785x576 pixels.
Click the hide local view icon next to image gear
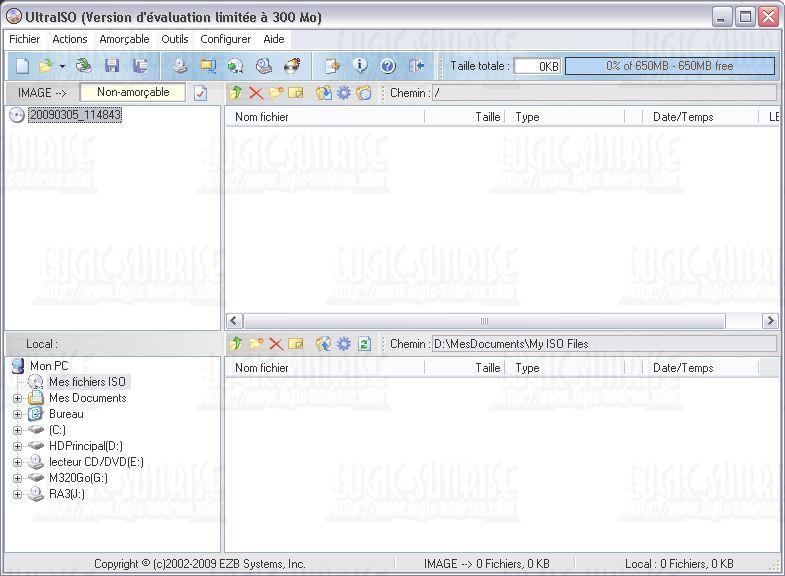(364, 93)
